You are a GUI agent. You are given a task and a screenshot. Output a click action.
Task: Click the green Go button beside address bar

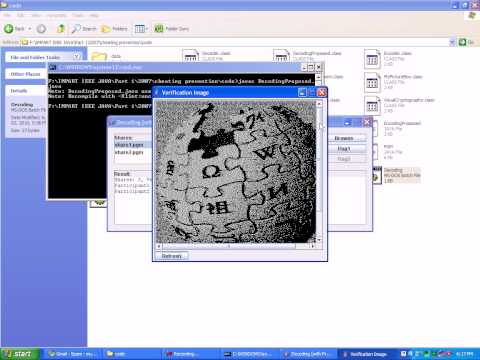tap(466, 42)
